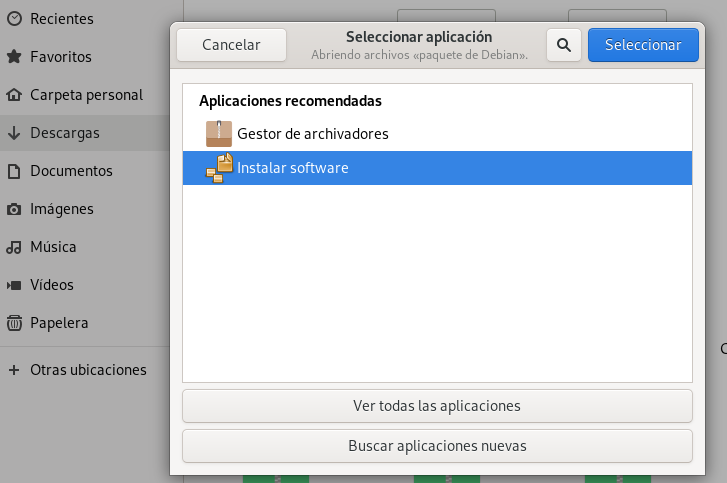This screenshot has height=483, width=727.
Task: Click the Gestor de archivadores package icon
Action: point(219,133)
